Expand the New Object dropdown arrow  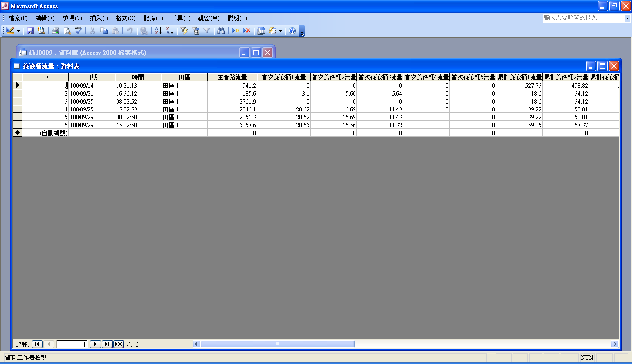[280, 31]
